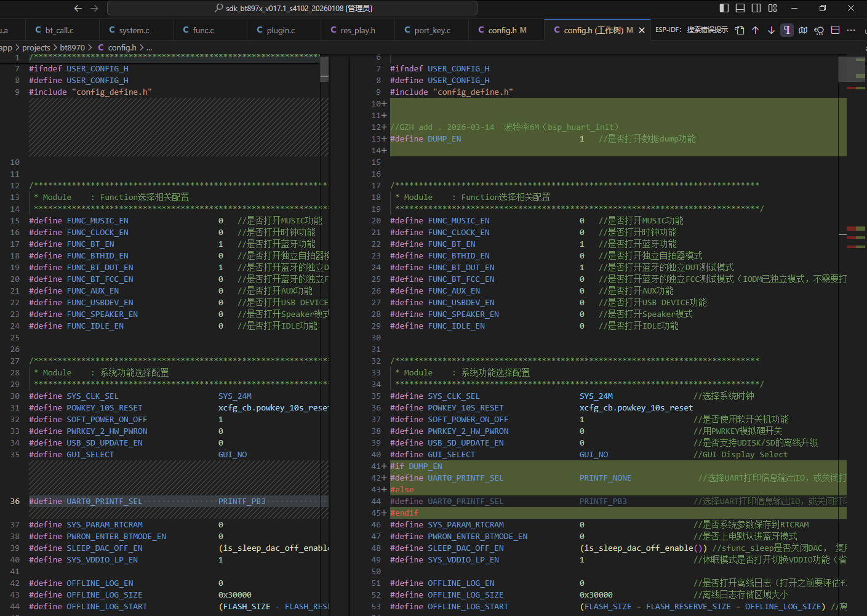This screenshot has height=616, width=867.
Task: Expand the config.h breadcrumb ellipsis symbols
Action: (x=149, y=47)
